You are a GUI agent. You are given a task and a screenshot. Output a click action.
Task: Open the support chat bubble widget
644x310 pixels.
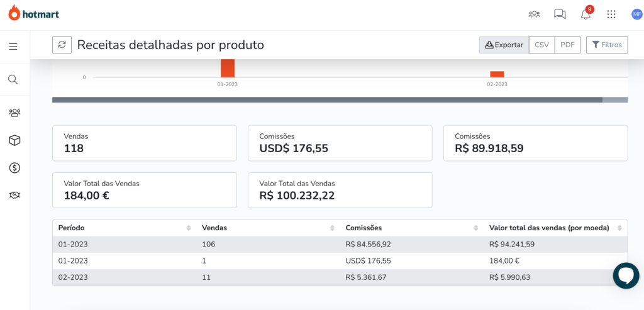(x=626, y=276)
